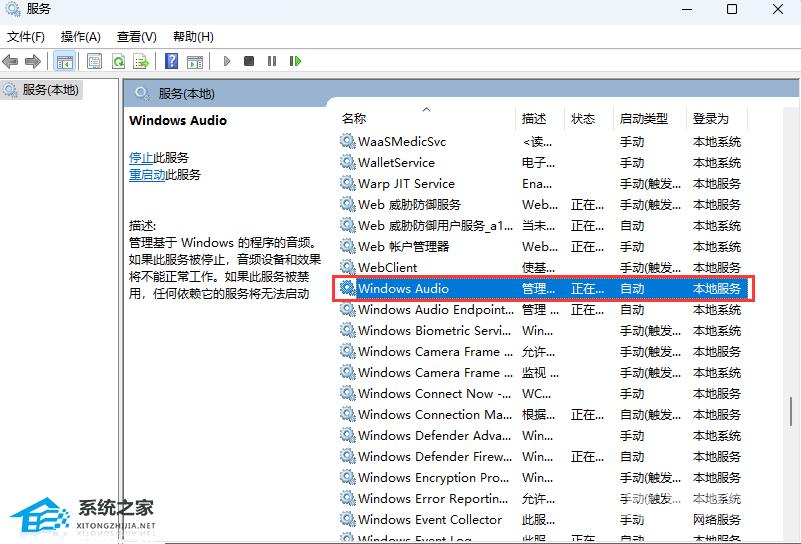Open the 查看(V) menu
The width and height of the screenshot is (801, 544).
point(136,37)
